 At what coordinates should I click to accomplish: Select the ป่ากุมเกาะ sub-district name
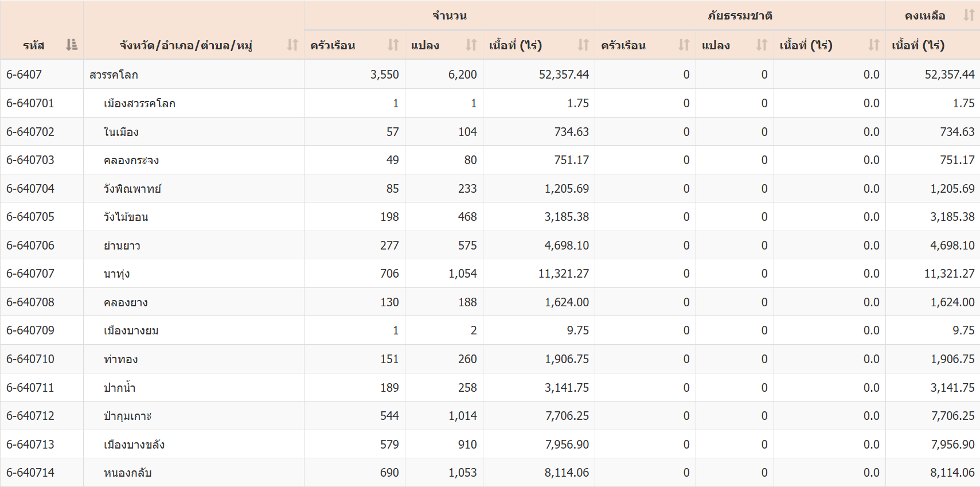[x=127, y=416]
